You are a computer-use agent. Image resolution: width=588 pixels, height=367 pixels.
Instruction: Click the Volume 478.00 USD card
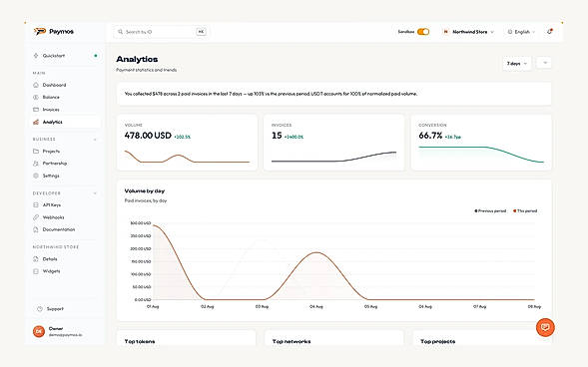coord(187,143)
